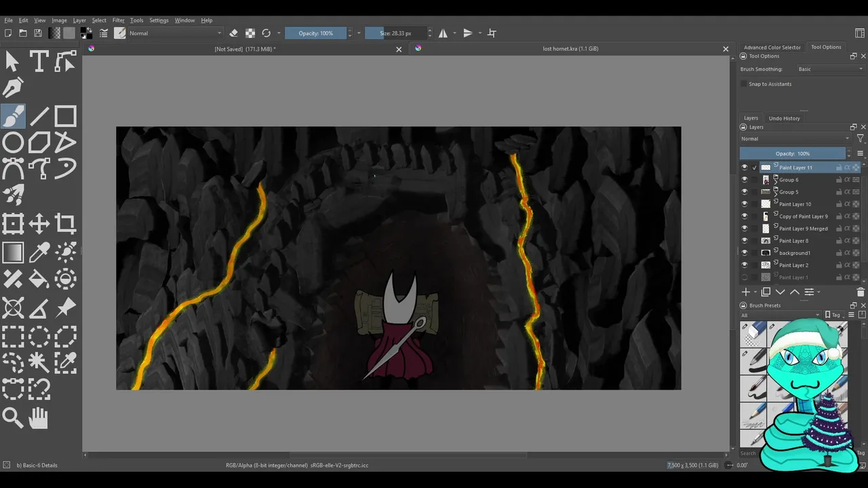Viewport: 868px width, 488px height.
Task: Select the Polygon tool
Action: (x=39, y=142)
